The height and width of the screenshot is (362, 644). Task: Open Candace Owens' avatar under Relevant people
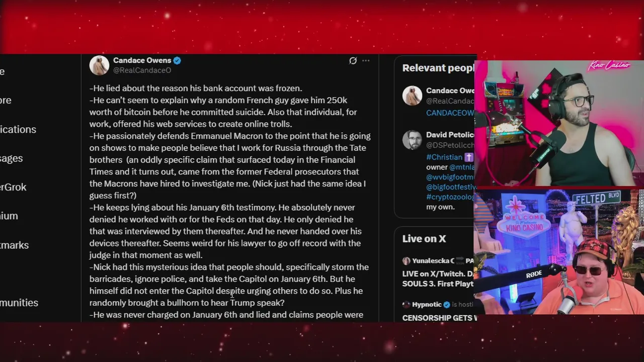[412, 96]
